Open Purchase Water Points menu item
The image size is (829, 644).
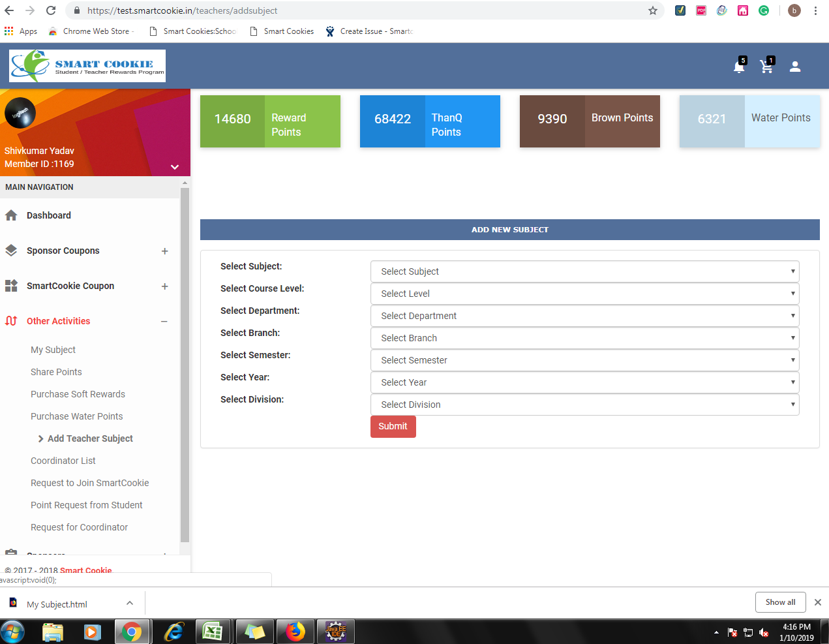[76, 416]
